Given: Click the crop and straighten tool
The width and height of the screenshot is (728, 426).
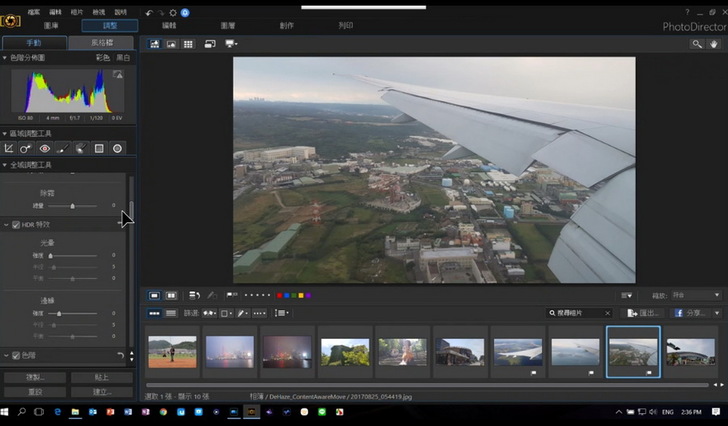Looking at the screenshot, I should 9,148.
